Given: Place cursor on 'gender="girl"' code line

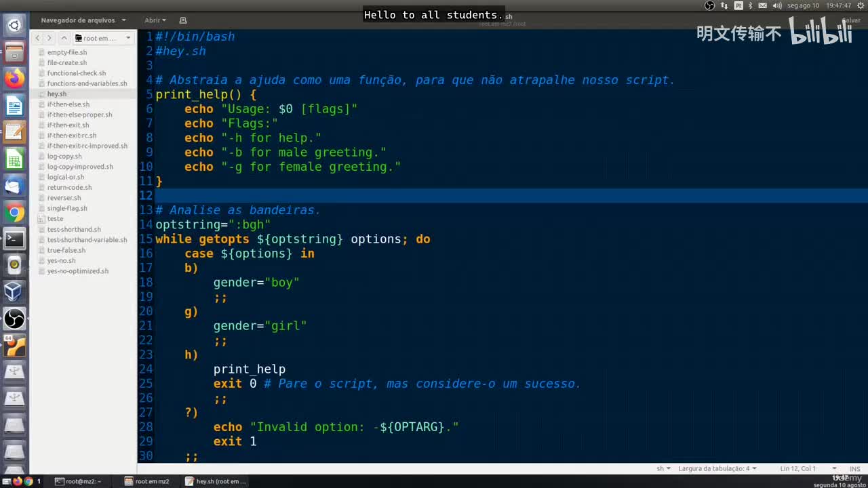Looking at the screenshot, I should (x=260, y=326).
